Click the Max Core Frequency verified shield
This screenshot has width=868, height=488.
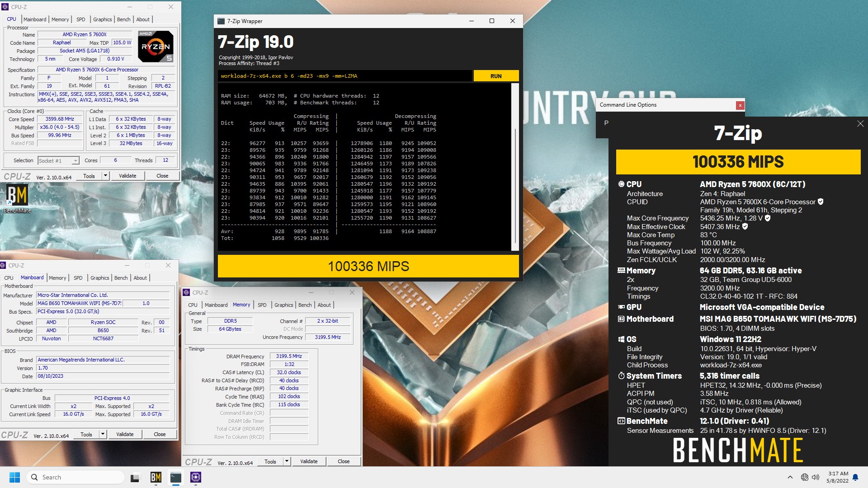pos(768,218)
